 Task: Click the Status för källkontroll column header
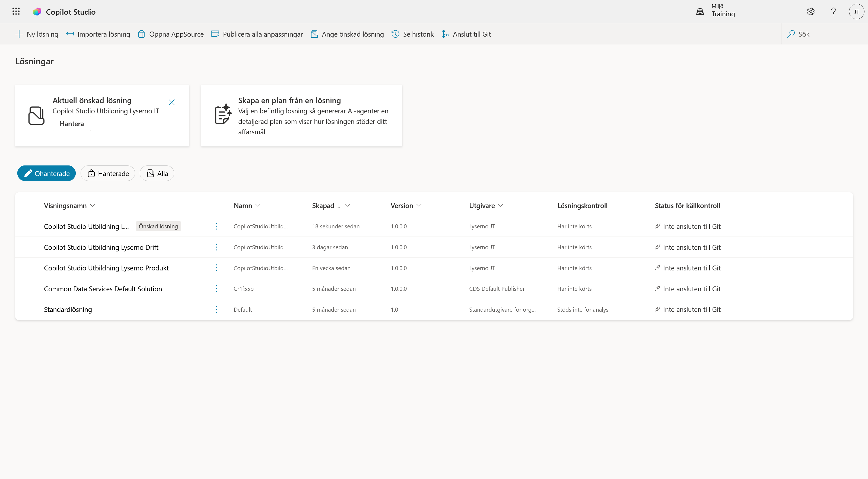[687, 206]
